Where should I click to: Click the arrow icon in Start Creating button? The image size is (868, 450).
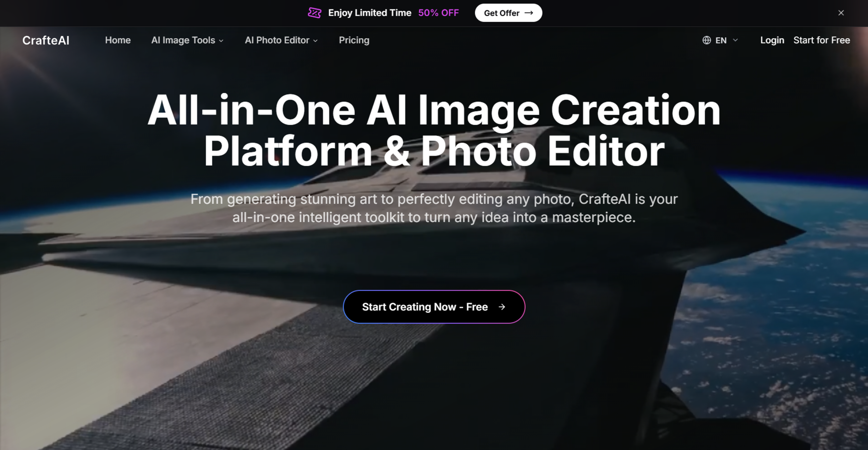point(502,307)
